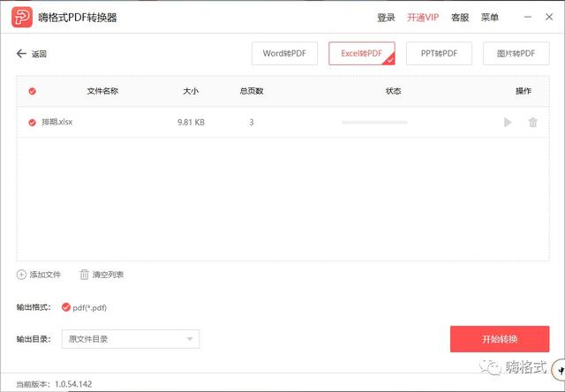
Task: Switch to 图片转PDF tab
Action: (x=516, y=53)
